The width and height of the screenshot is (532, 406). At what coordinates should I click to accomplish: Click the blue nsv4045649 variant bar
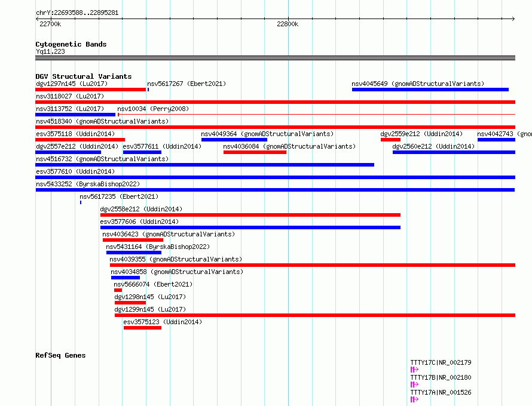point(430,90)
